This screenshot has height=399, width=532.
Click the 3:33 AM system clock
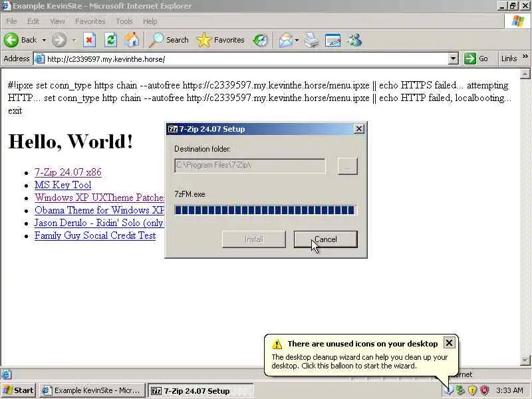pos(509,390)
